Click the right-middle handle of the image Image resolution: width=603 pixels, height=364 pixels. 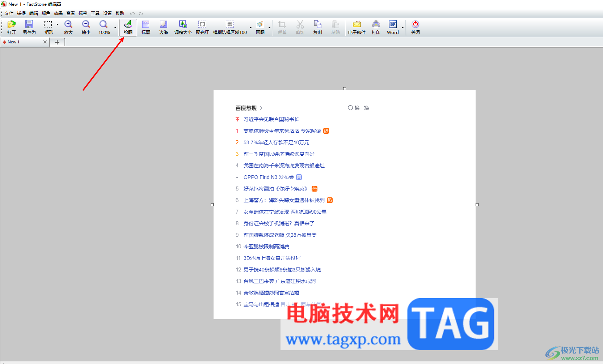coord(477,205)
